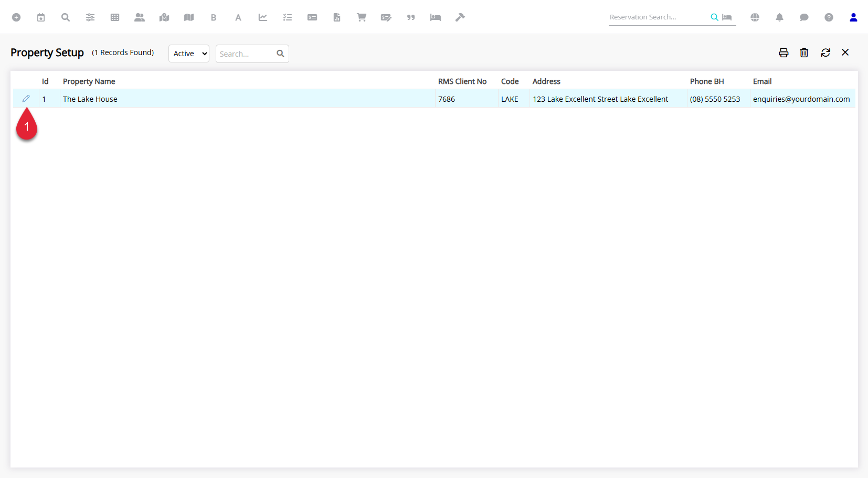Open the notifications bell icon
This screenshot has height=478, width=868.
[779, 17]
